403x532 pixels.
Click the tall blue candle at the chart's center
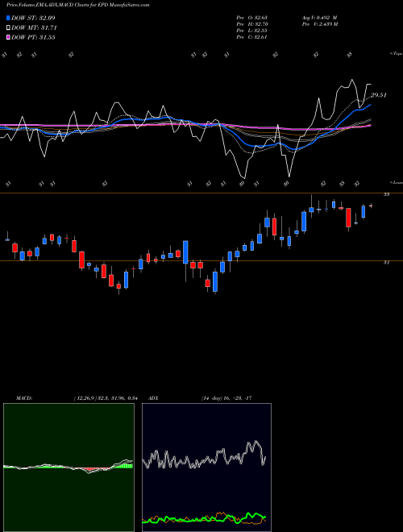point(185,252)
